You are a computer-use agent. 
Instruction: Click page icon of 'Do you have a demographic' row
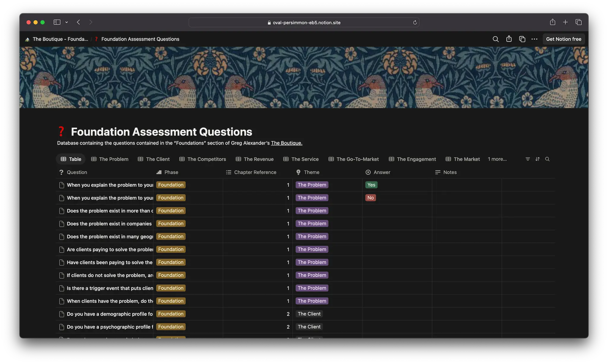point(61,314)
